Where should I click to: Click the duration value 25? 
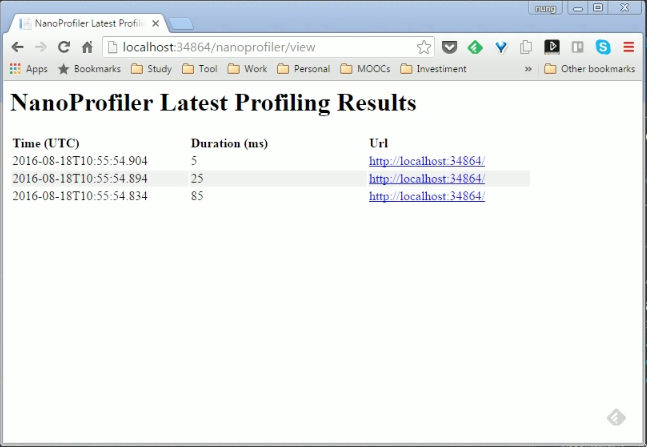click(197, 179)
